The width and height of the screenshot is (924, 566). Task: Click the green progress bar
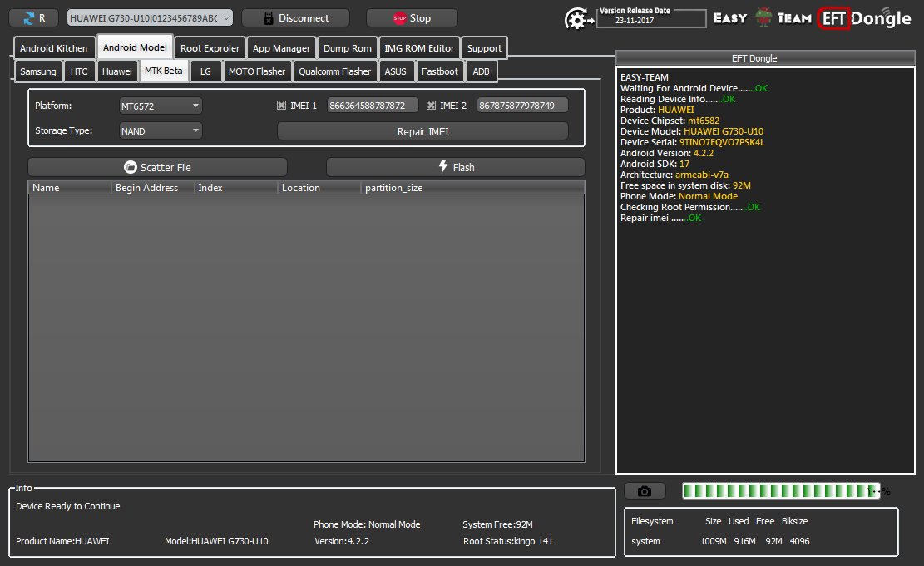pos(781,490)
